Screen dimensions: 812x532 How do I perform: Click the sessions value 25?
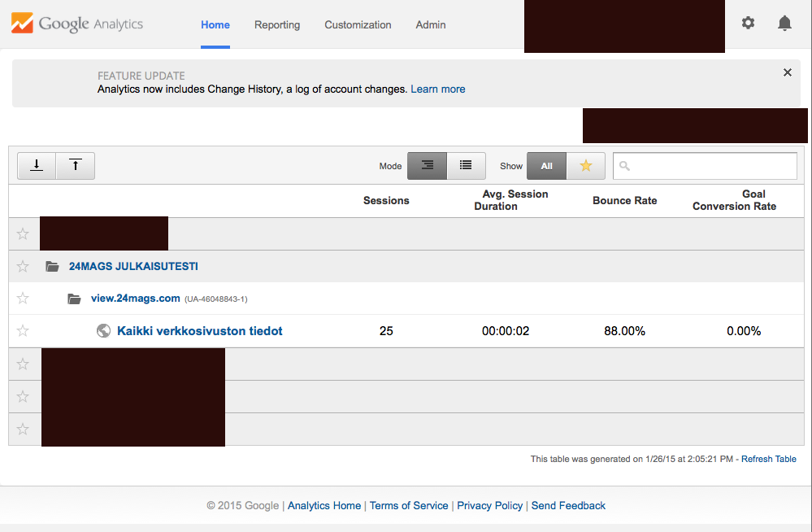pyautogui.click(x=386, y=331)
